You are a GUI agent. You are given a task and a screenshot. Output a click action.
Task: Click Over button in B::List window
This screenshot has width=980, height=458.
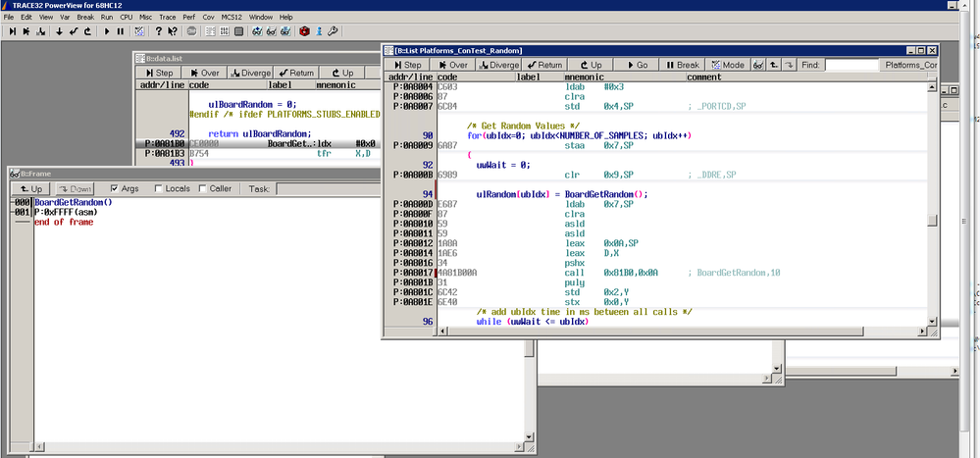point(453,65)
